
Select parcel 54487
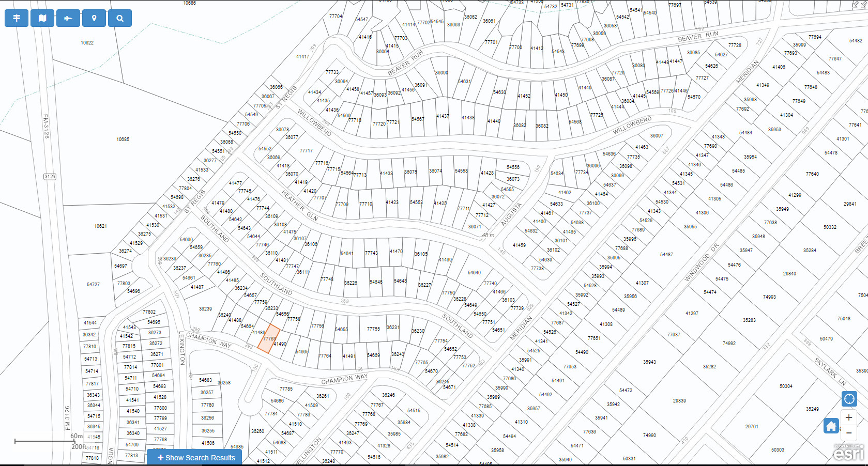tap(666, 255)
